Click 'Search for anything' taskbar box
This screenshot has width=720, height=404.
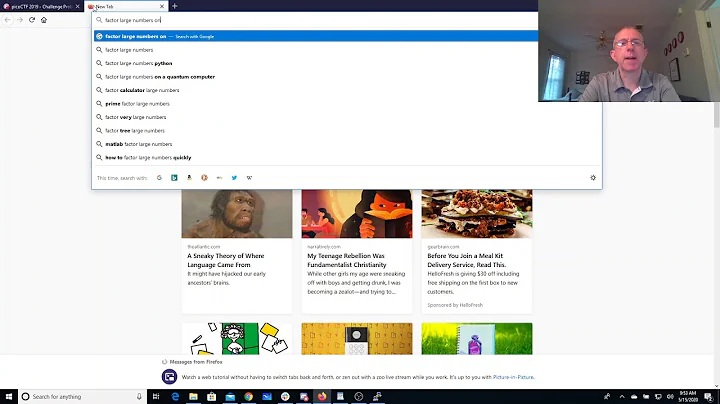[83, 396]
